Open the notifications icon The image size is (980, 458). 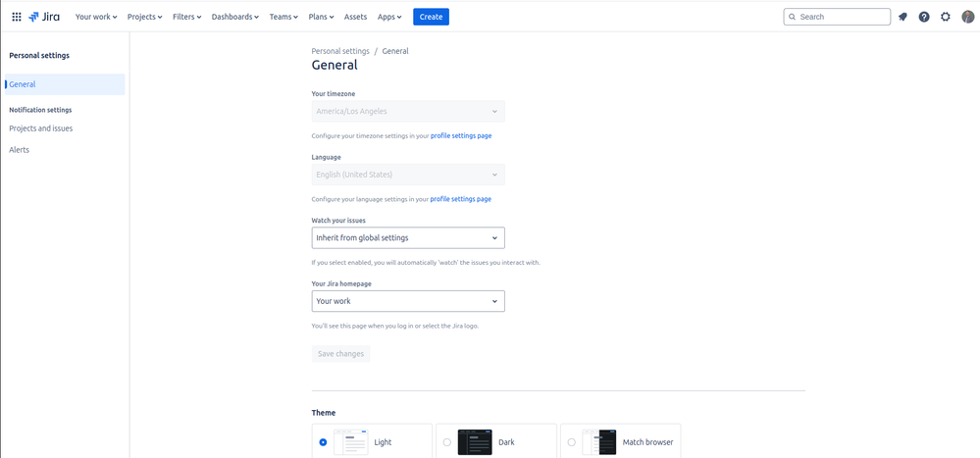(x=903, y=17)
